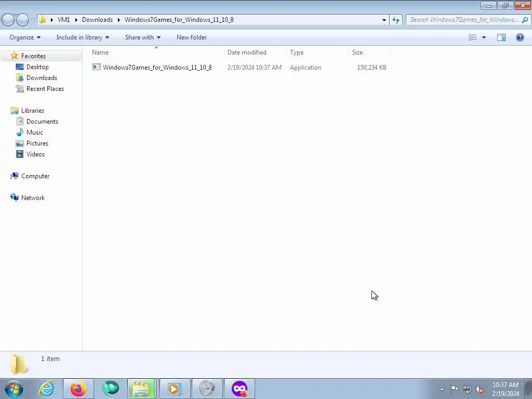532x399 pixels.
Task: Open the Pictures library
Action: (37, 143)
